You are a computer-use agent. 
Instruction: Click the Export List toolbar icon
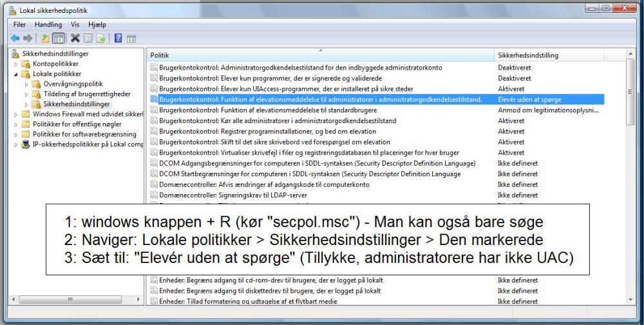point(101,39)
